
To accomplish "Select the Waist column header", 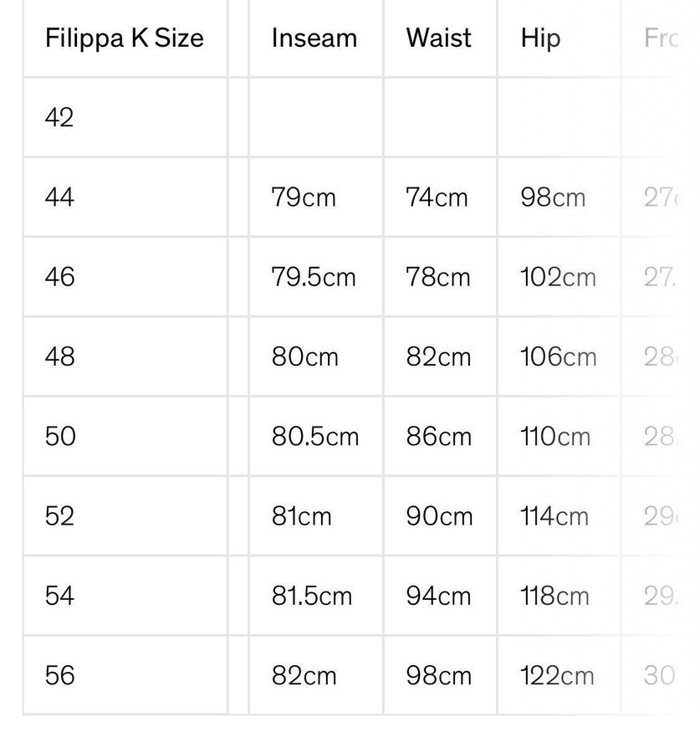I will (x=438, y=38).
